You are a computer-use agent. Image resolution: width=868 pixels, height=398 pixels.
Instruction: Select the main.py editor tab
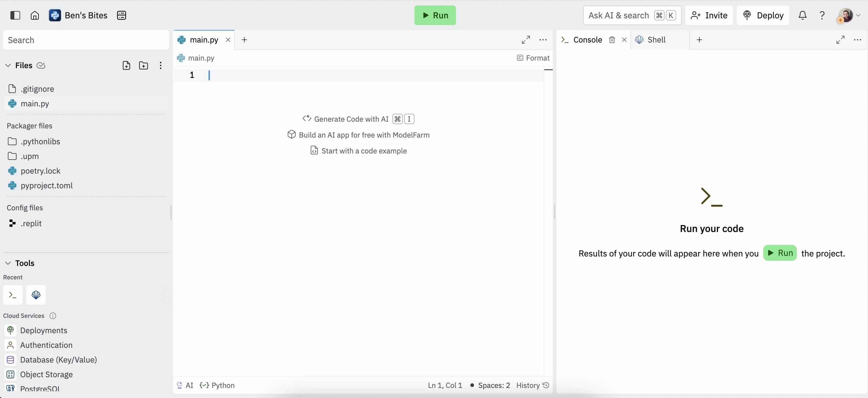[x=203, y=40]
